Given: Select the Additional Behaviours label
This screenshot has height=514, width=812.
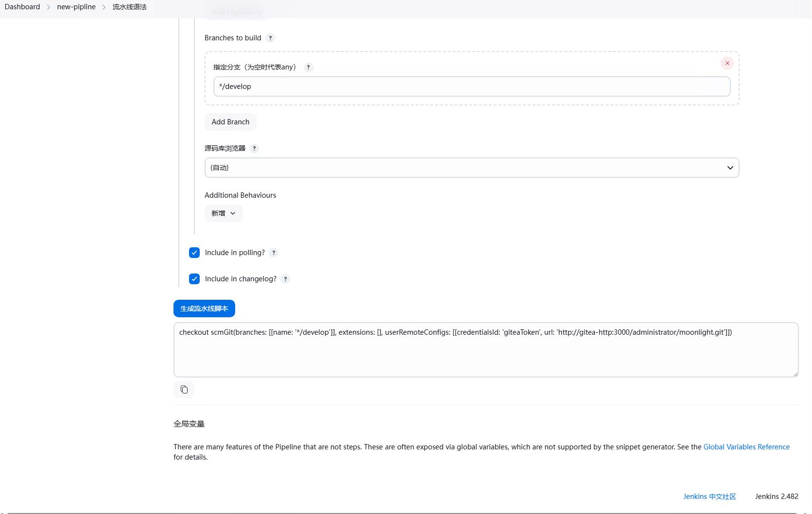Looking at the screenshot, I should pos(240,195).
